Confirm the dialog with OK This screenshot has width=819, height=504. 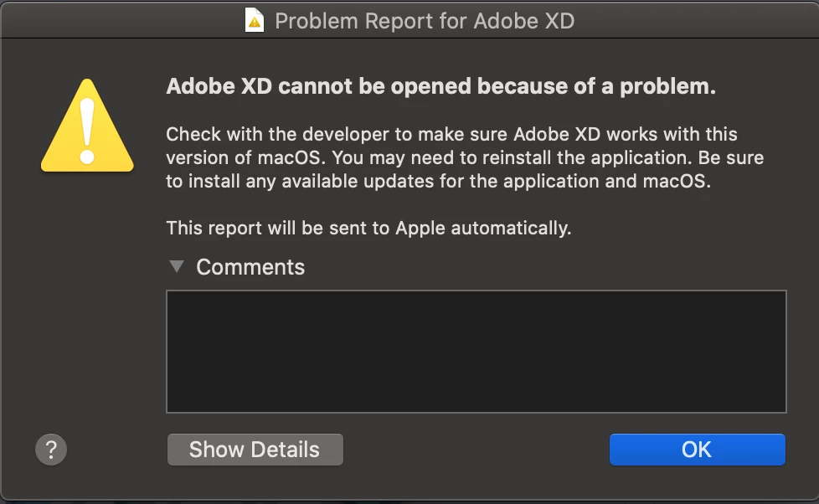pyautogui.click(x=697, y=449)
